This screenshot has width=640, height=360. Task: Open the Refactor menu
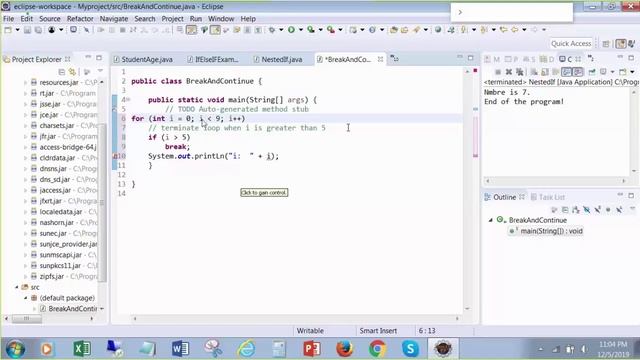(x=80, y=19)
